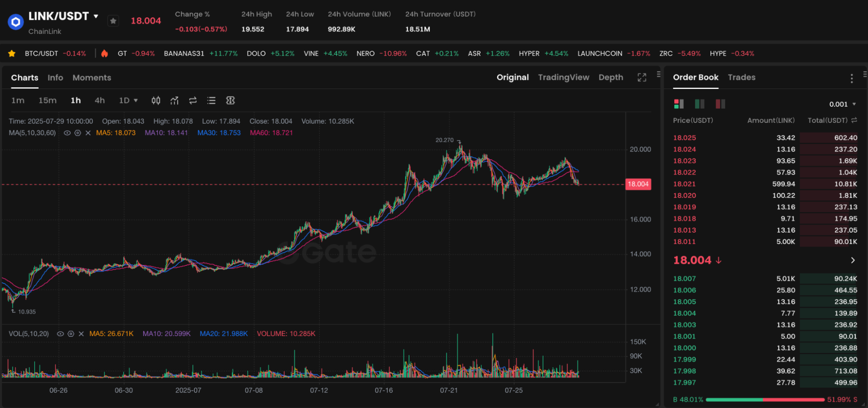Screen dimensions: 868x408
Task: Select the 18.025 ask price row
Action: click(x=765, y=138)
